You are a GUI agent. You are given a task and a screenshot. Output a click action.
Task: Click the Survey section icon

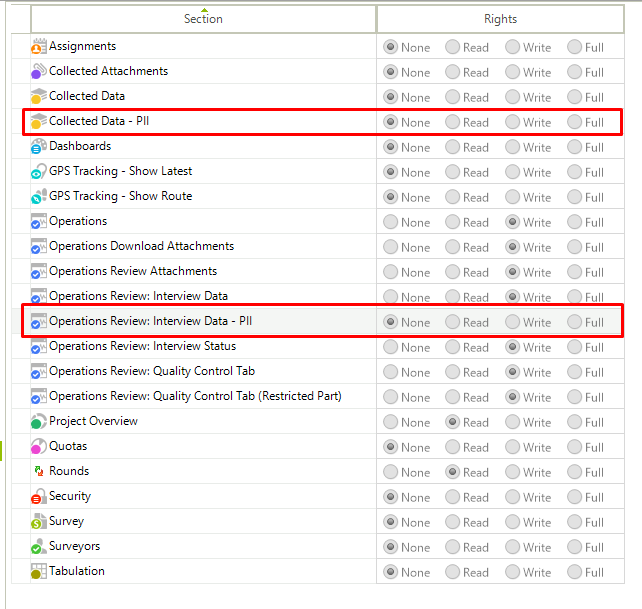pos(38,521)
